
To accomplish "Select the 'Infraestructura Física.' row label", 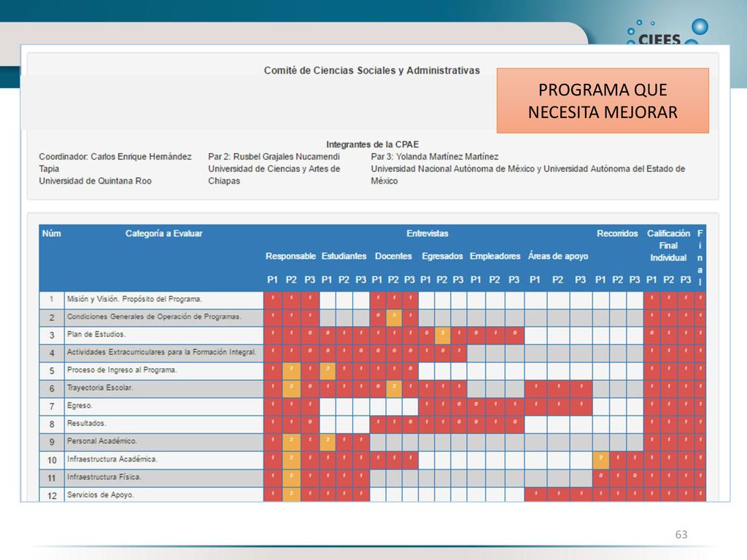I will [104, 477].
